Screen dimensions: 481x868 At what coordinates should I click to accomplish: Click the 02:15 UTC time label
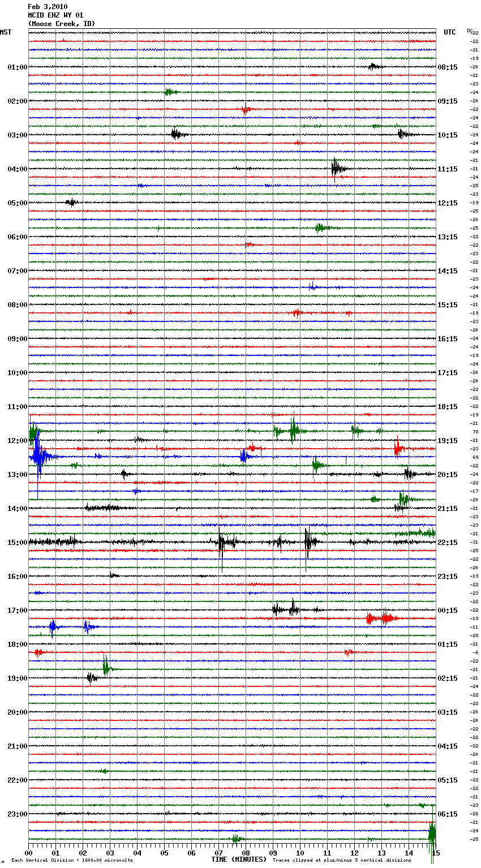[x=448, y=678]
